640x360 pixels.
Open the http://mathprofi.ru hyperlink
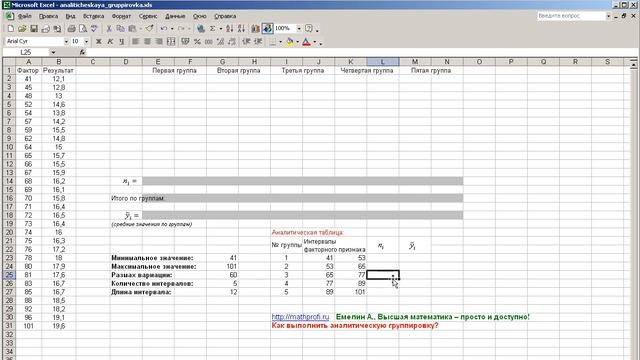[x=300, y=317]
